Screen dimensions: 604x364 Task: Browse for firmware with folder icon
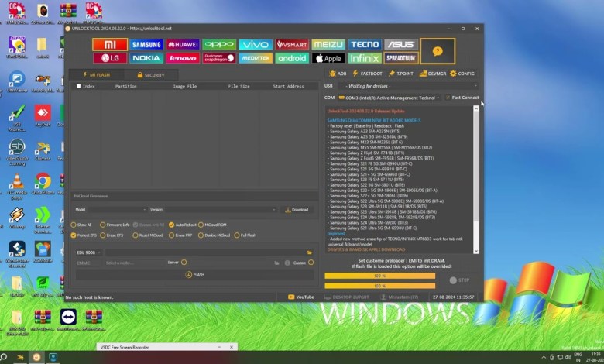click(x=309, y=252)
